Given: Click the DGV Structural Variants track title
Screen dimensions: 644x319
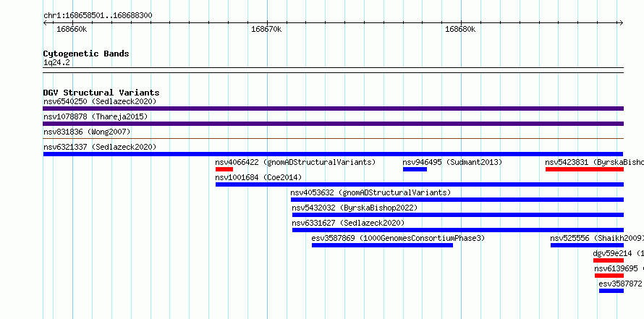Looking at the screenshot, I should point(101,93).
